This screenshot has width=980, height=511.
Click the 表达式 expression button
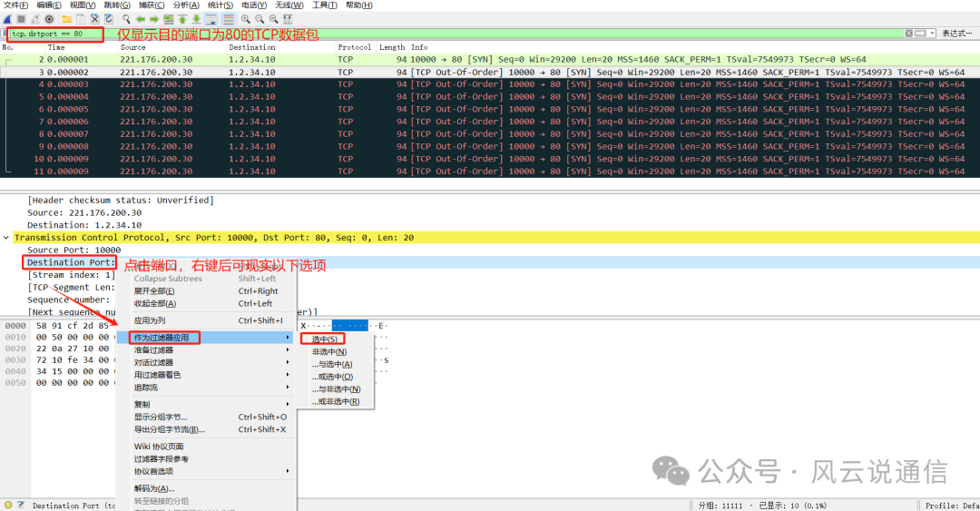point(956,34)
